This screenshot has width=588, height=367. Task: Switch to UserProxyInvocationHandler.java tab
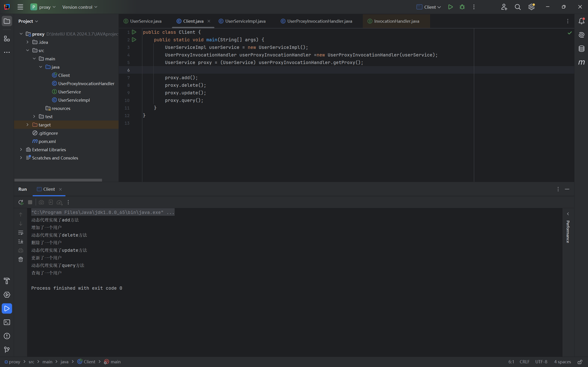[317, 21]
